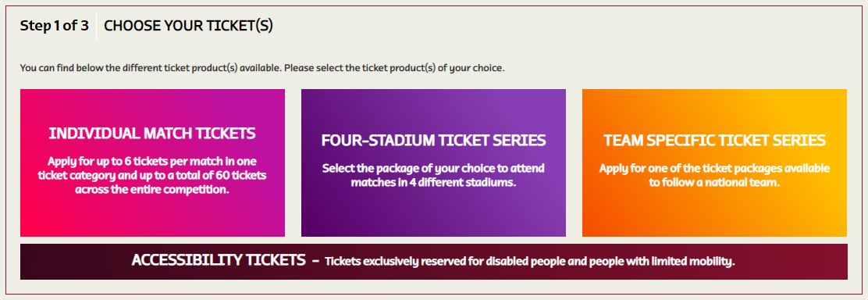Click the 'ACCESSIBILITY TICKETS' bold title
This screenshot has height=300, width=868.
click(218, 260)
